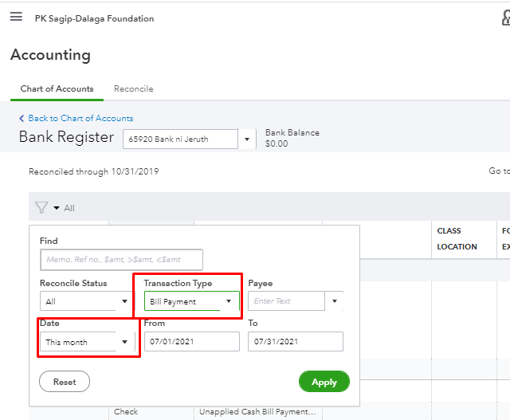Click the From date field
This screenshot has width=510, height=420.
point(191,342)
